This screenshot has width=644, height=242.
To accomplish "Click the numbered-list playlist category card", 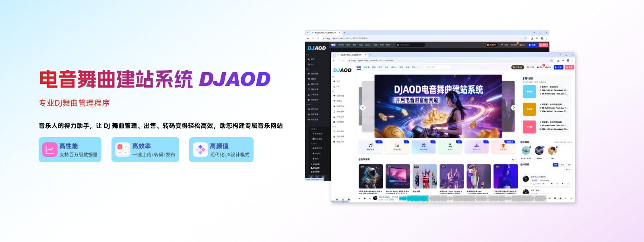I will point(397,147).
